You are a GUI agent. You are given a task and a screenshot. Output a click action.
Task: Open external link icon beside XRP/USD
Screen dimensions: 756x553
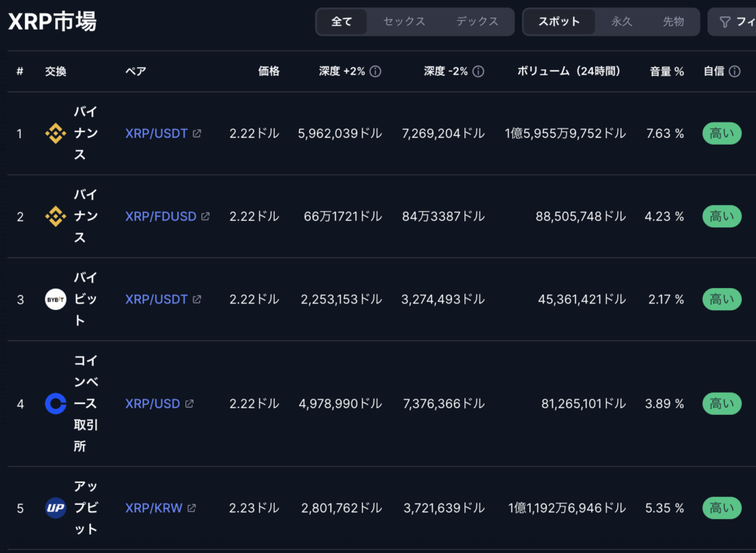[x=190, y=404]
